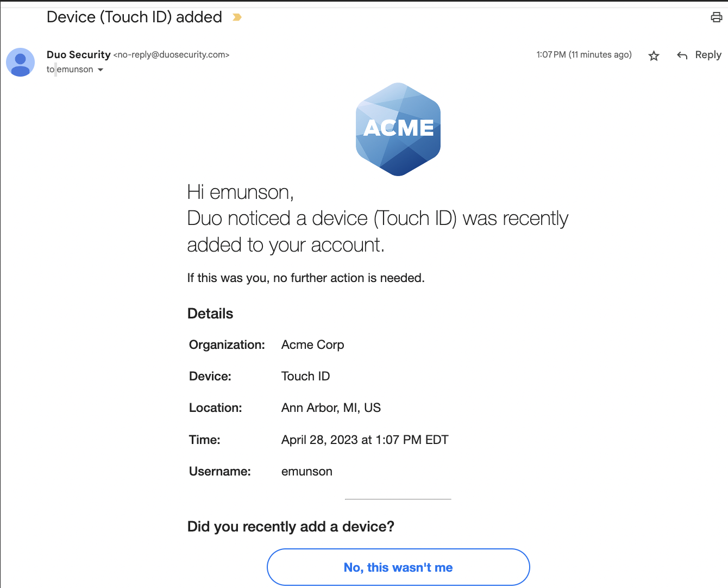Click "Did you recently add a device?" heading
The width and height of the screenshot is (728, 588).
(x=291, y=527)
